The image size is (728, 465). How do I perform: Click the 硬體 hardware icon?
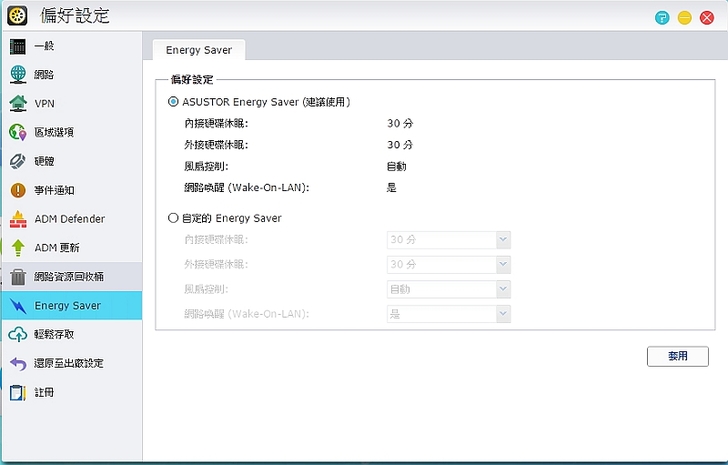coord(18,161)
